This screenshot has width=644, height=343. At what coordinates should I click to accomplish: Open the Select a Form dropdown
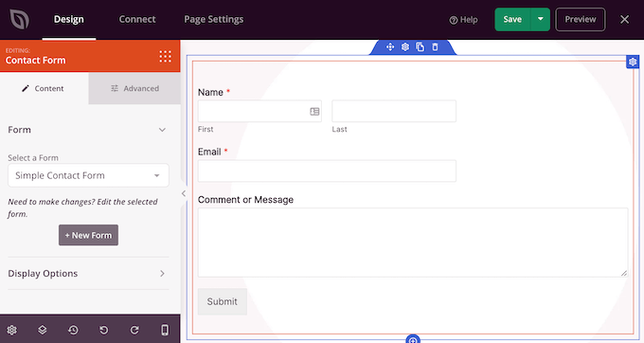88,175
